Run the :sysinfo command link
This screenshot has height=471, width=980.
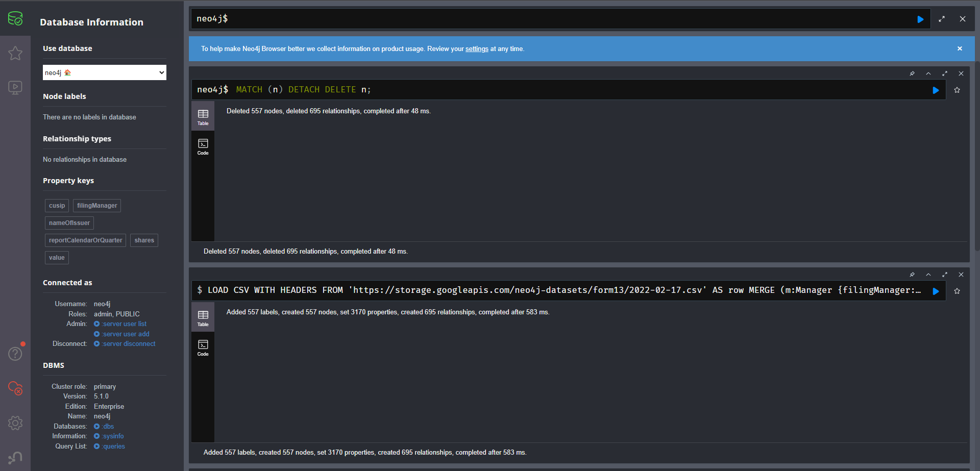pos(109,436)
